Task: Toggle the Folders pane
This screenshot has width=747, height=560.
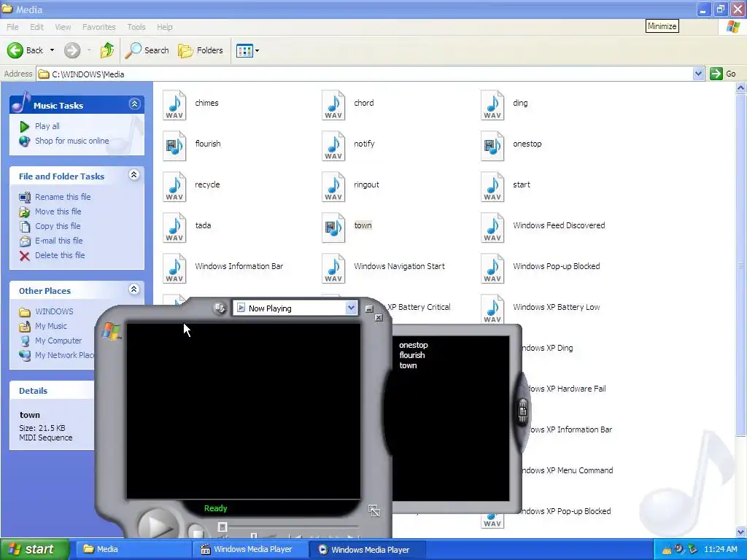Action: (201, 50)
